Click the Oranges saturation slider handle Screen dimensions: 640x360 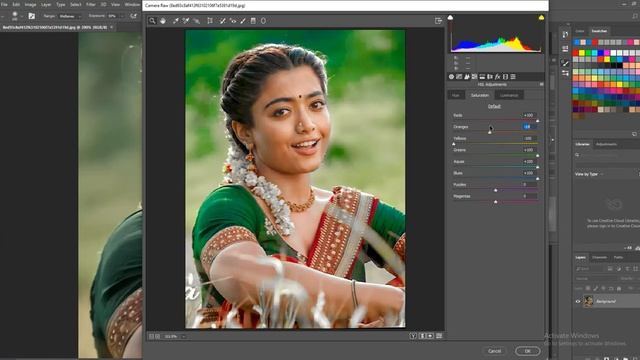click(489, 132)
